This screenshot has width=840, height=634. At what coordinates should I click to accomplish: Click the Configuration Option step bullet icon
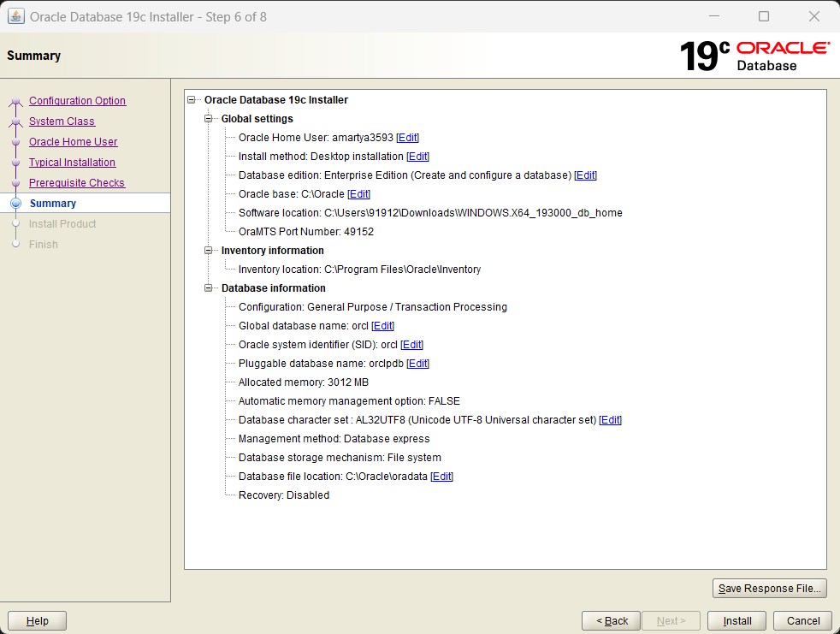click(x=15, y=101)
